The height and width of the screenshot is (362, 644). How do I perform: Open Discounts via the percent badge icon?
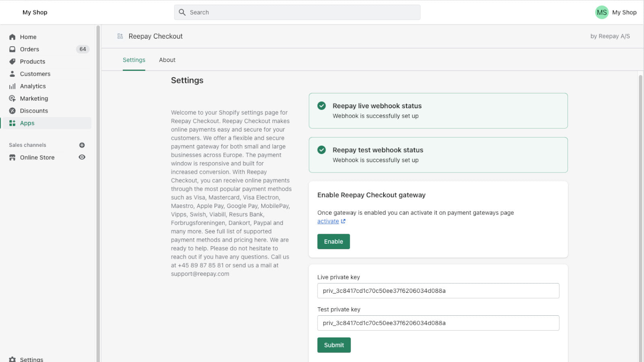(12, 111)
